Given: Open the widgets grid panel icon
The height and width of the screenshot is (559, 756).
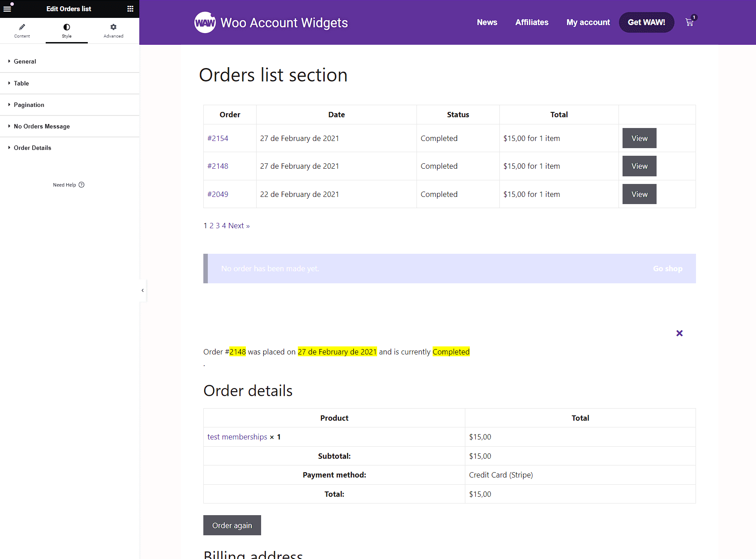Looking at the screenshot, I should [x=130, y=9].
